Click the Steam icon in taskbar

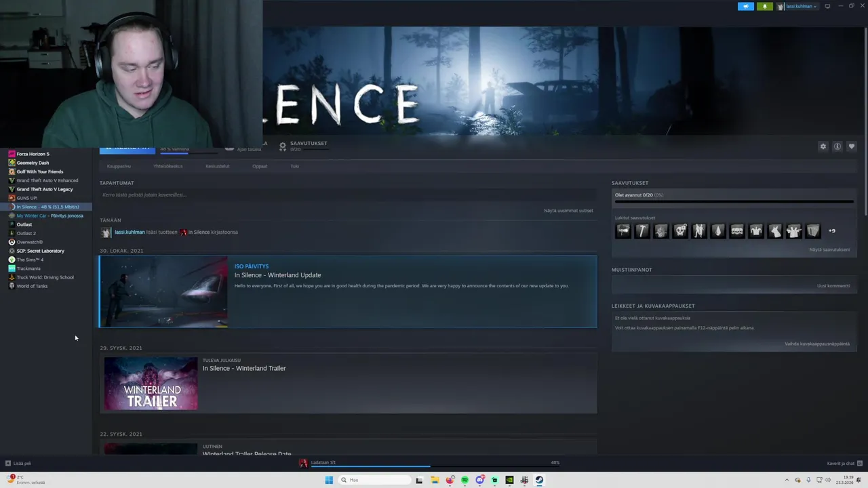click(x=539, y=480)
